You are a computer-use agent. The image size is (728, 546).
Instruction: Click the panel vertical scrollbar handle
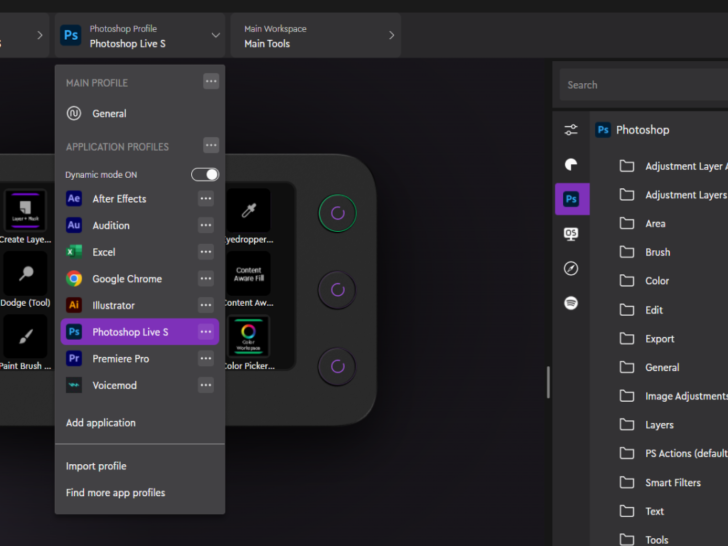pyautogui.click(x=548, y=382)
